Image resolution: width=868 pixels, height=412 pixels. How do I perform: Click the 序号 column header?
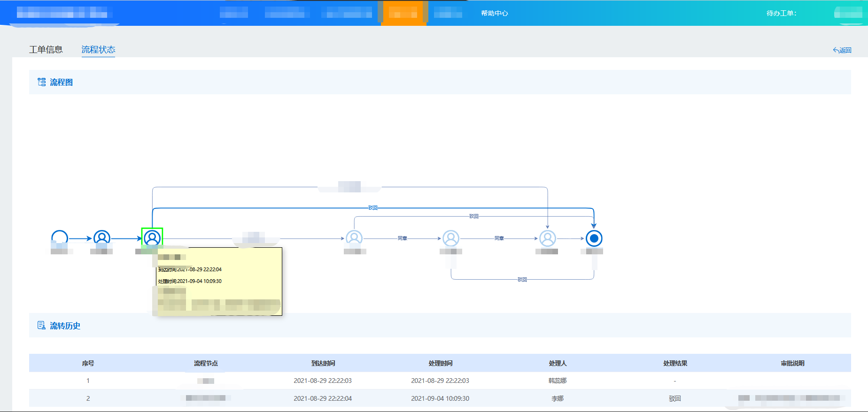(x=88, y=363)
